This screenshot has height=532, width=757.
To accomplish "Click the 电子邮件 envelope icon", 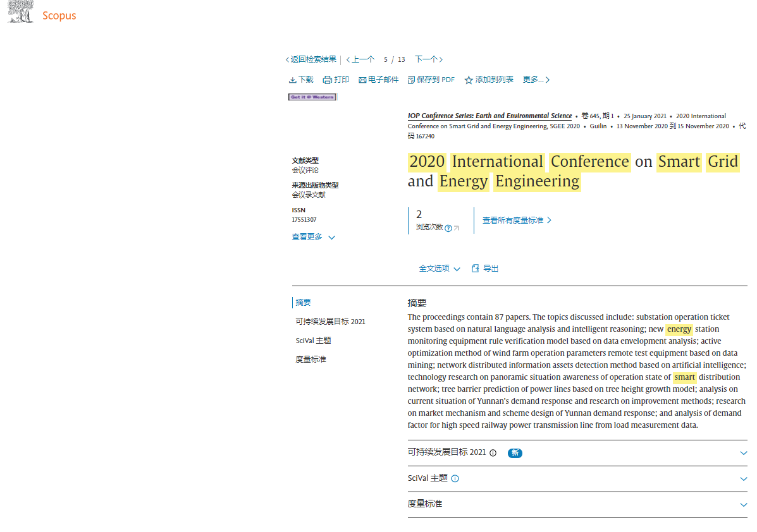I will (x=362, y=80).
